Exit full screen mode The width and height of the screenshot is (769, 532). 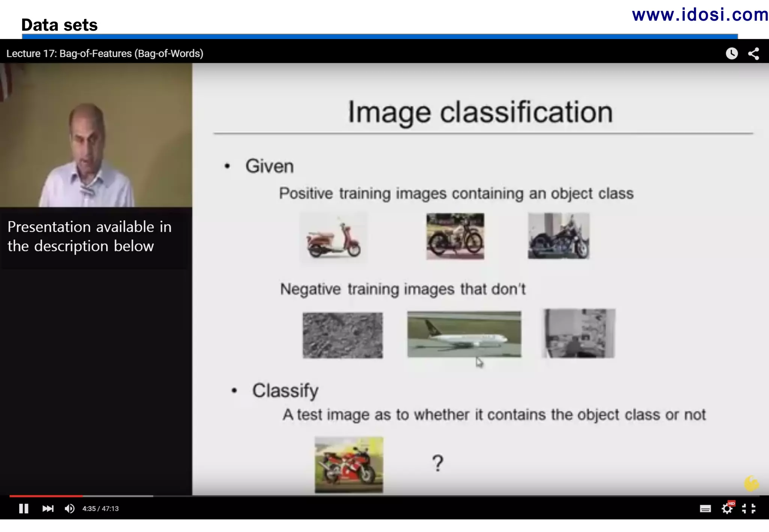point(749,508)
